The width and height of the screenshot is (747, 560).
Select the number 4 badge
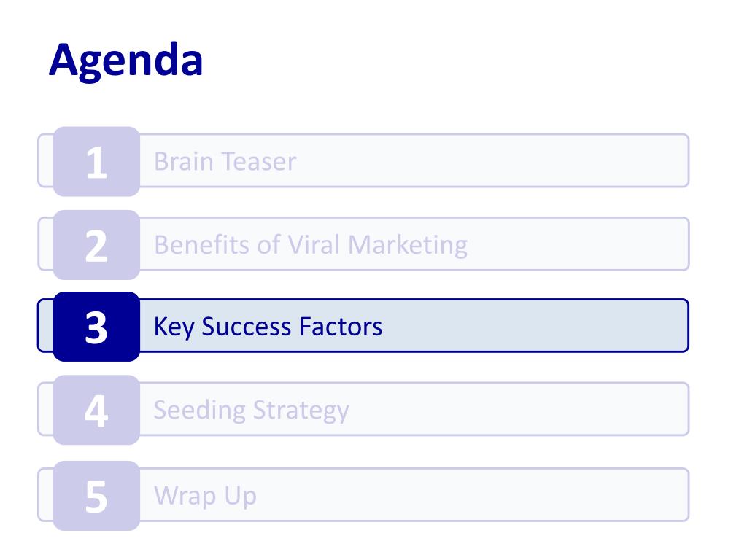[96, 410]
